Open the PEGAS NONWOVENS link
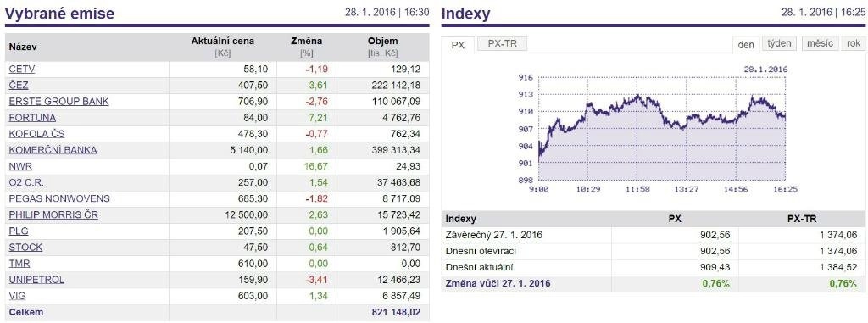This screenshot has height=323, width=868. [59, 198]
